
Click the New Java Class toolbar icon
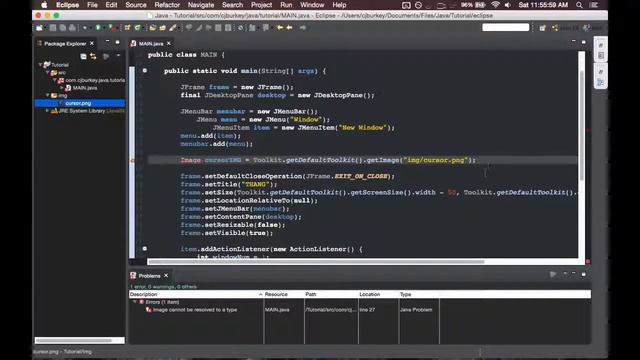click(x=138, y=28)
